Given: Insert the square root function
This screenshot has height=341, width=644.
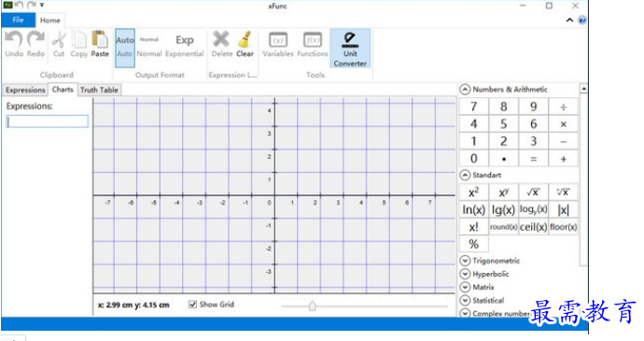Looking at the screenshot, I should pyautogui.click(x=534, y=192).
